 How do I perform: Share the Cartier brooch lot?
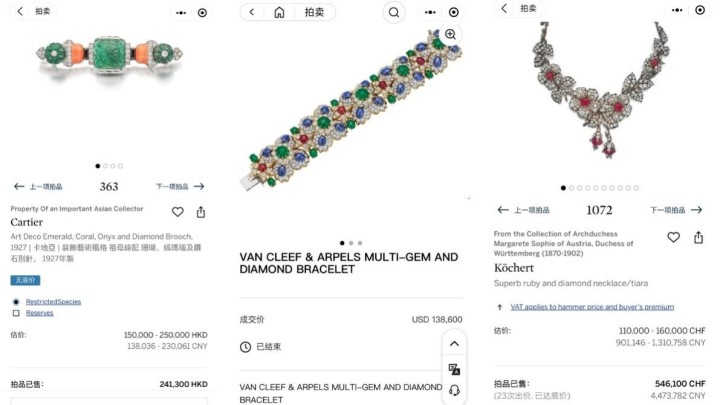tap(201, 212)
